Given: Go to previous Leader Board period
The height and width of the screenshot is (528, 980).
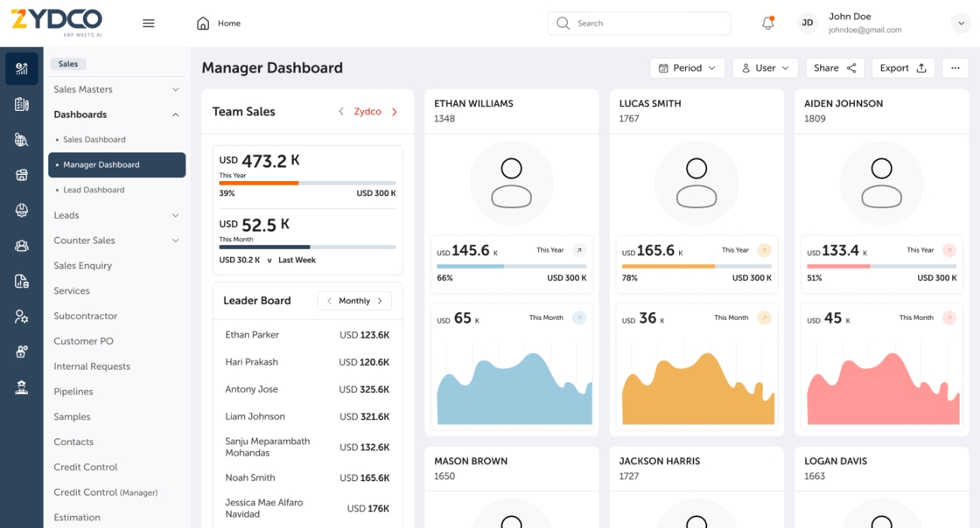Looking at the screenshot, I should click(x=329, y=301).
